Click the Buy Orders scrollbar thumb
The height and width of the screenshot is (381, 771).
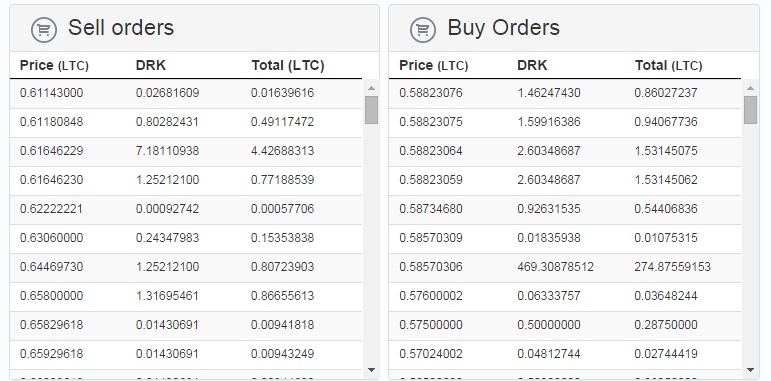750,110
